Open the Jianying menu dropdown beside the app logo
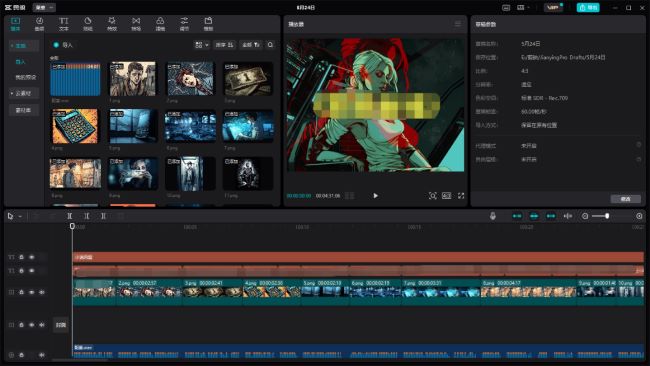650x366 pixels. (x=44, y=7)
